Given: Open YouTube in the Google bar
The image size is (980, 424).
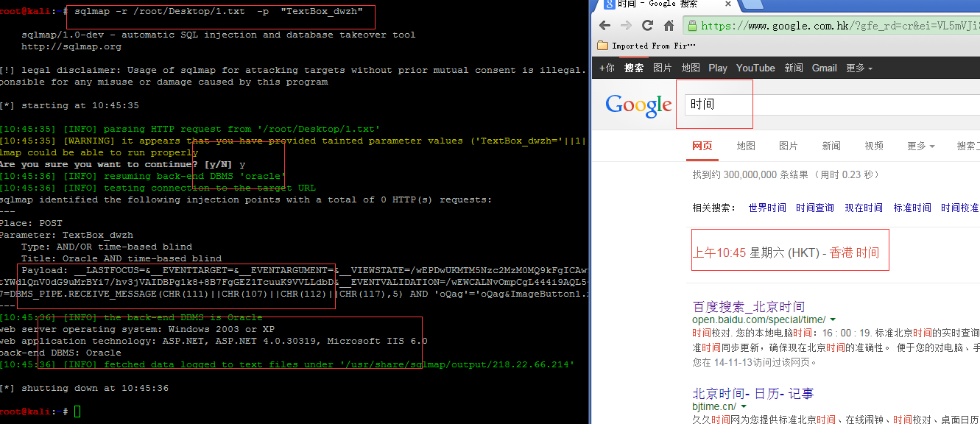Looking at the screenshot, I should 755,68.
